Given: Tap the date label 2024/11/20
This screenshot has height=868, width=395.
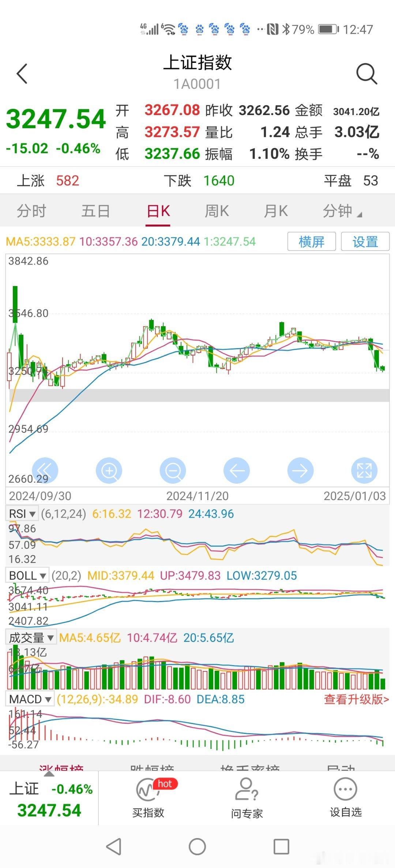Looking at the screenshot, I should pos(197,496).
